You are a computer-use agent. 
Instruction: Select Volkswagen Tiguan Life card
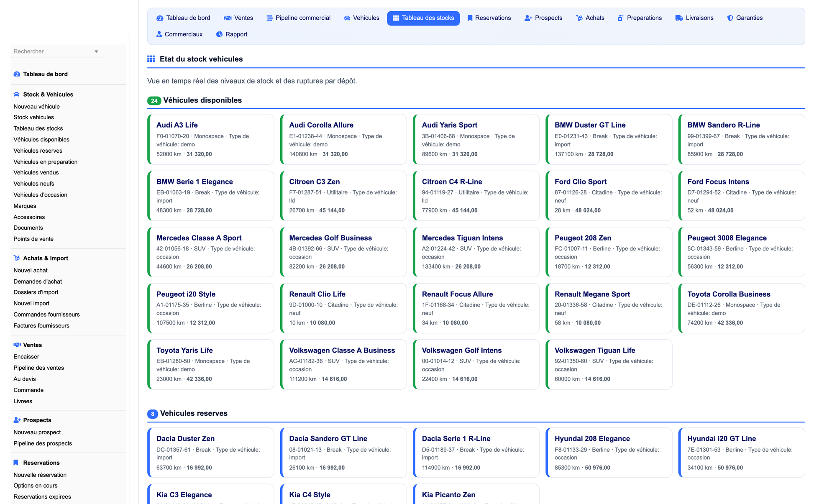[x=609, y=364]
